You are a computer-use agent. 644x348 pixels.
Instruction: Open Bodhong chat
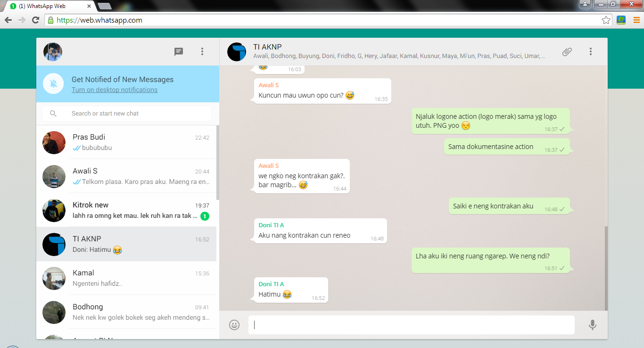126,312
